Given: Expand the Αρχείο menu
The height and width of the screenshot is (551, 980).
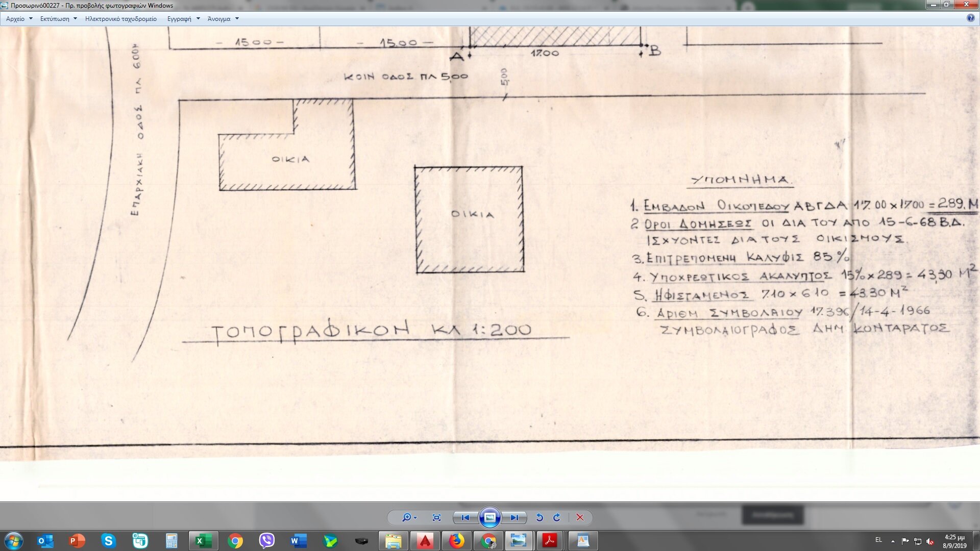Looking at the screenshot, I should coord(19,19).
